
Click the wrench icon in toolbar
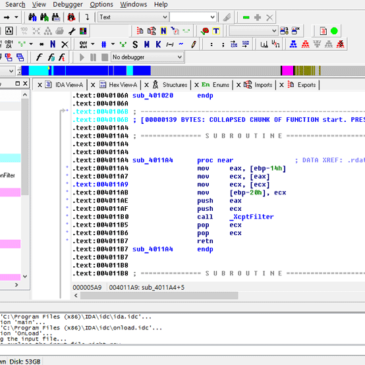pyautogui.click(x=71, y=31)
